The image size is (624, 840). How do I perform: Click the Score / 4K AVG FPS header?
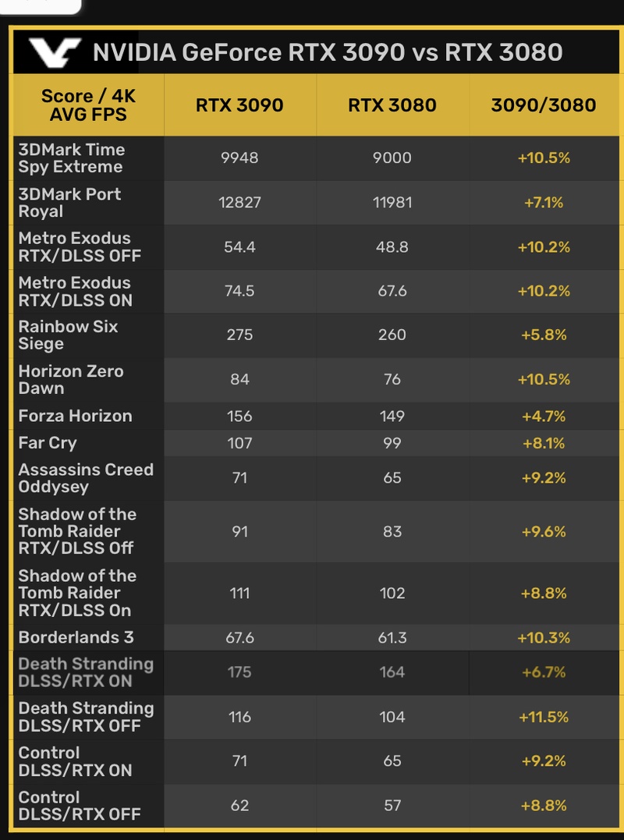tap(88, 105)
